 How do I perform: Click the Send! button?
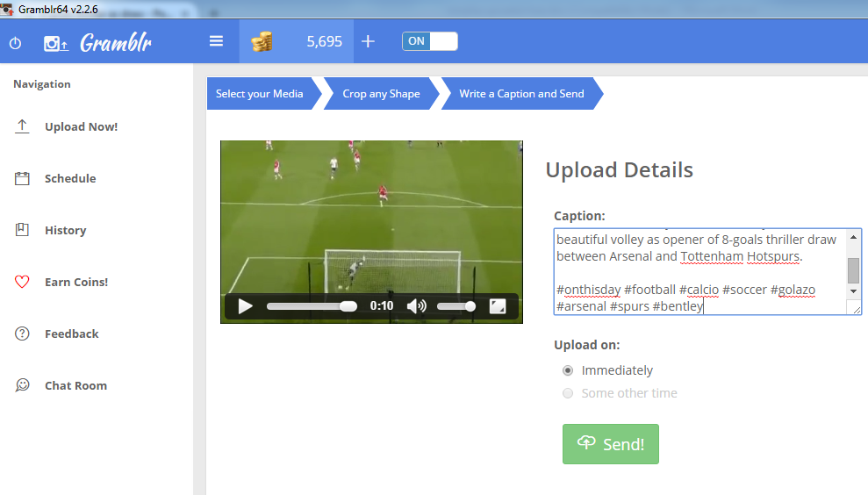[611, 444]
